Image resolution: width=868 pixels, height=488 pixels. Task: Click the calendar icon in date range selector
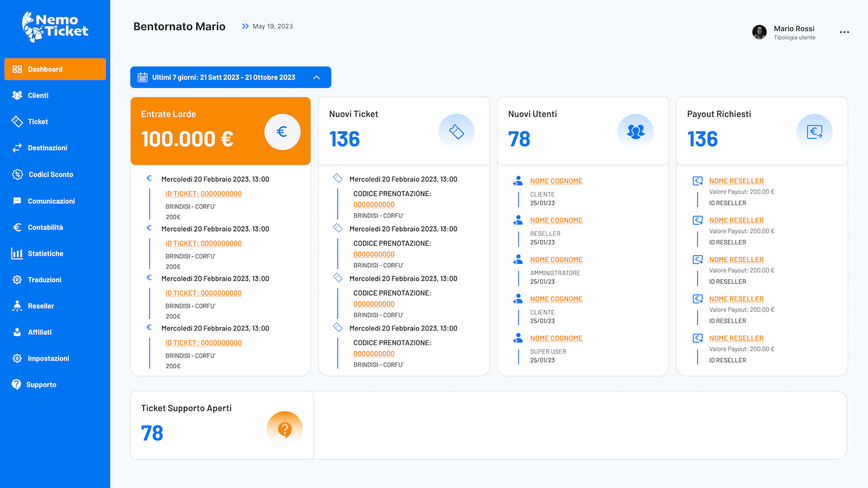(x=143, y=78)
